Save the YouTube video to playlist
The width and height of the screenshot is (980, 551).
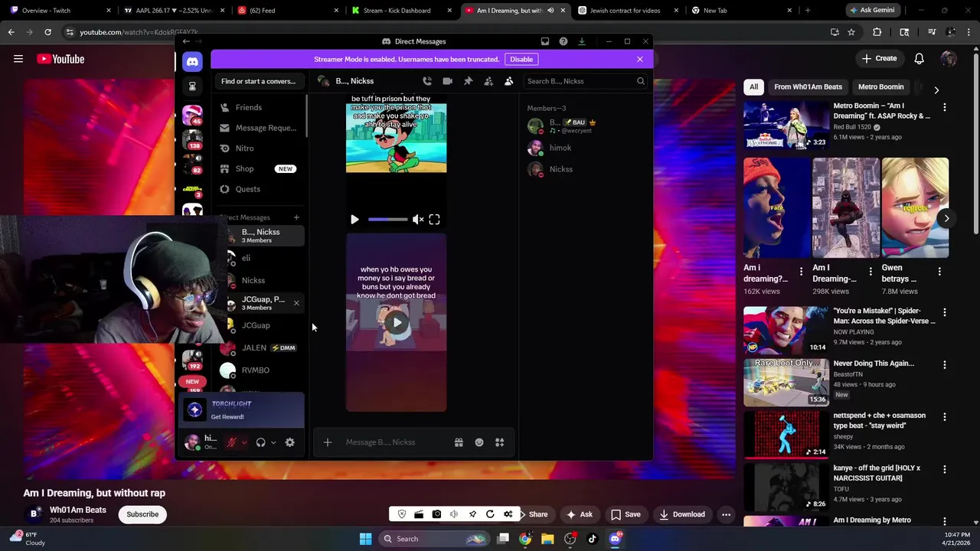click(x=626, y=514)
